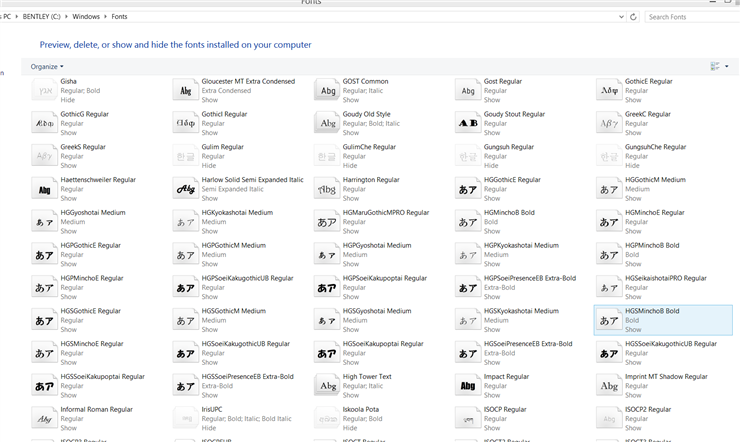Image resolution: width=740 pixels, height=442 pixels.
Task: Click the Informal Roman Regular font icon
Action: (44, 418)
